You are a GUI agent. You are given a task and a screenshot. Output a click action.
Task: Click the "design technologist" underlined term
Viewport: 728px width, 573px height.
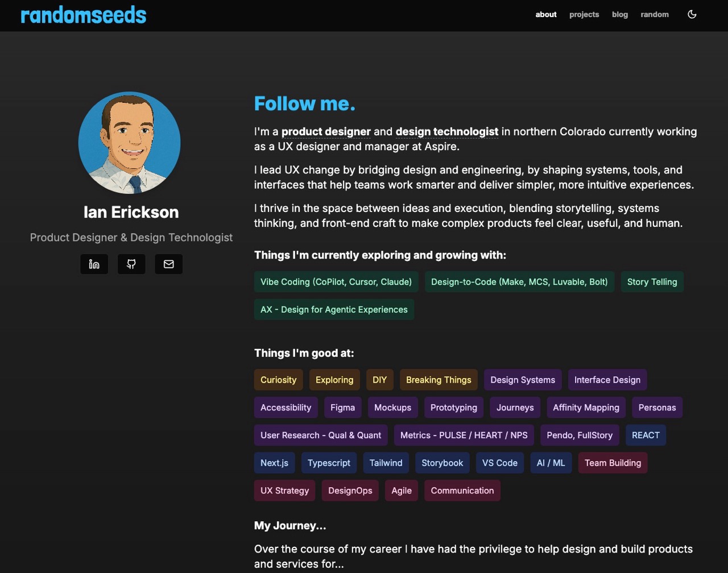pos(447,132)
